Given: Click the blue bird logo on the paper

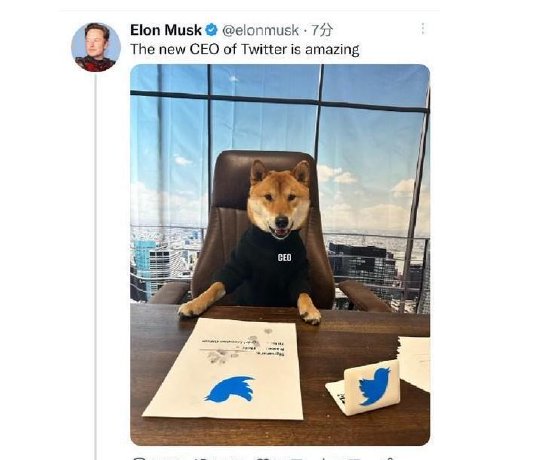Looking at the screenshot, I should click(x=230, y=389).
